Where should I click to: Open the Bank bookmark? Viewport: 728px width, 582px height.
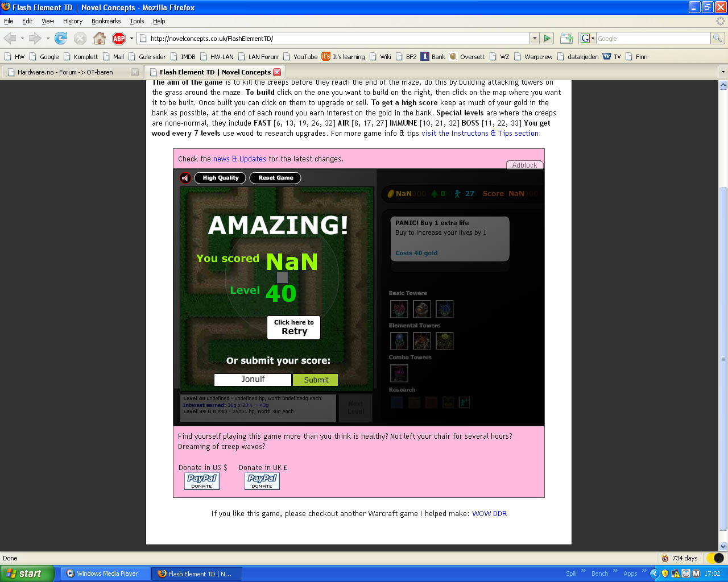[433, 57]
